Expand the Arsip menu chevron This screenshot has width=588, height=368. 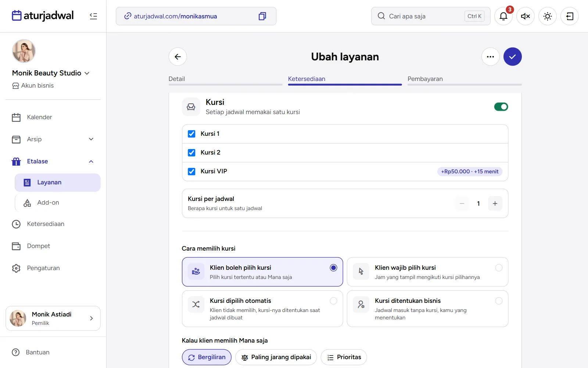(x=91, y=139)
